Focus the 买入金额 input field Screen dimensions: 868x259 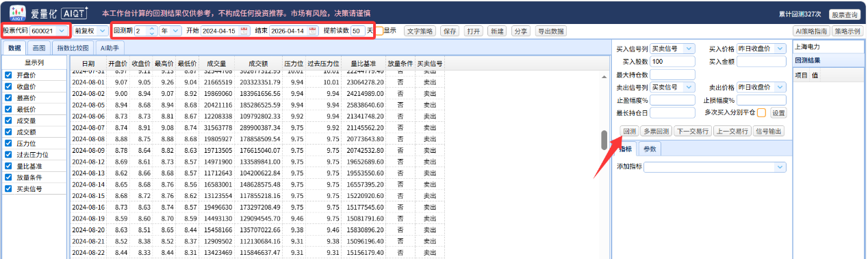[761, 62]
